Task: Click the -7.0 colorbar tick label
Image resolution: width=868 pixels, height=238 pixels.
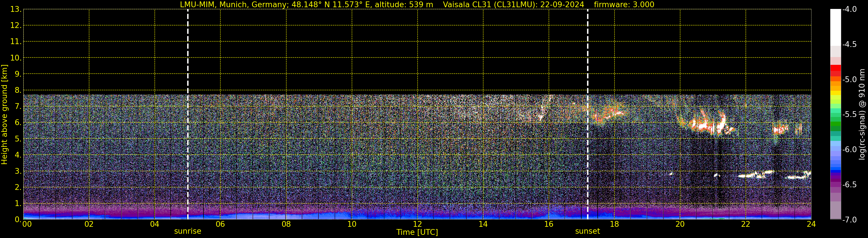Action: point(849,220)
